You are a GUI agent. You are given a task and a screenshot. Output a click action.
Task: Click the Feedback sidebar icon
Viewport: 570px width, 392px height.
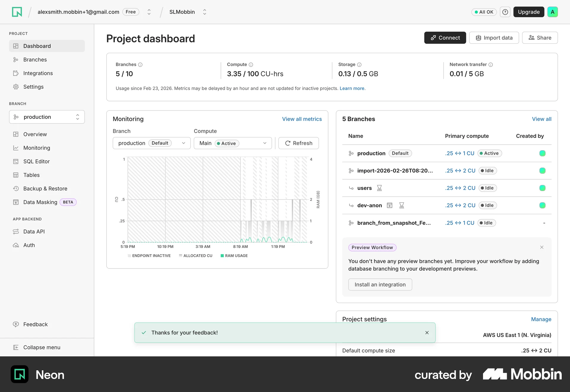(x=16, y=324)
